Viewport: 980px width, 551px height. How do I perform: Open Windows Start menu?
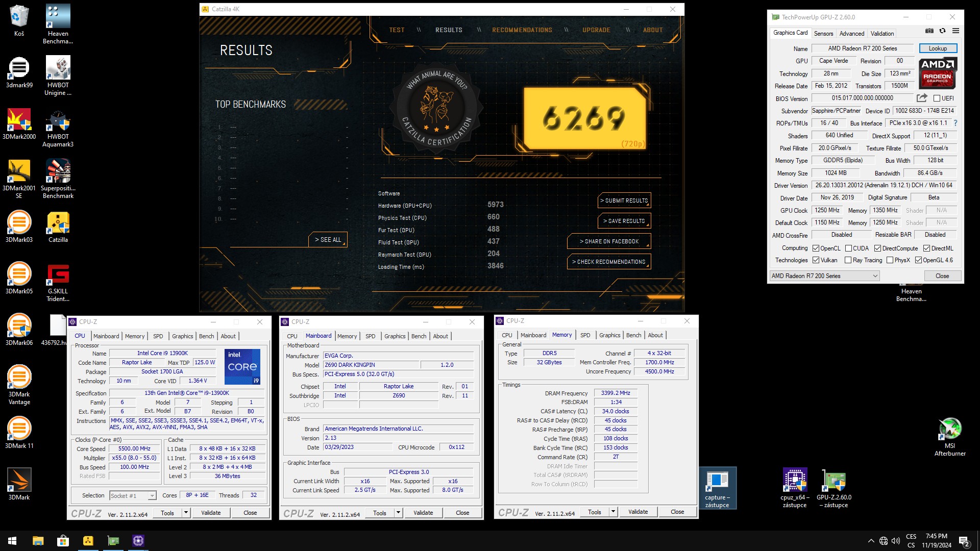[12, 541]
